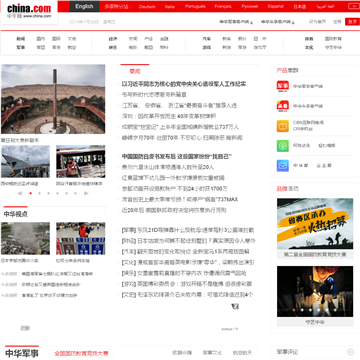Open the red-vest worker photo in 中华视点
This screenshot has height=360, width=360.
point(80,239)
